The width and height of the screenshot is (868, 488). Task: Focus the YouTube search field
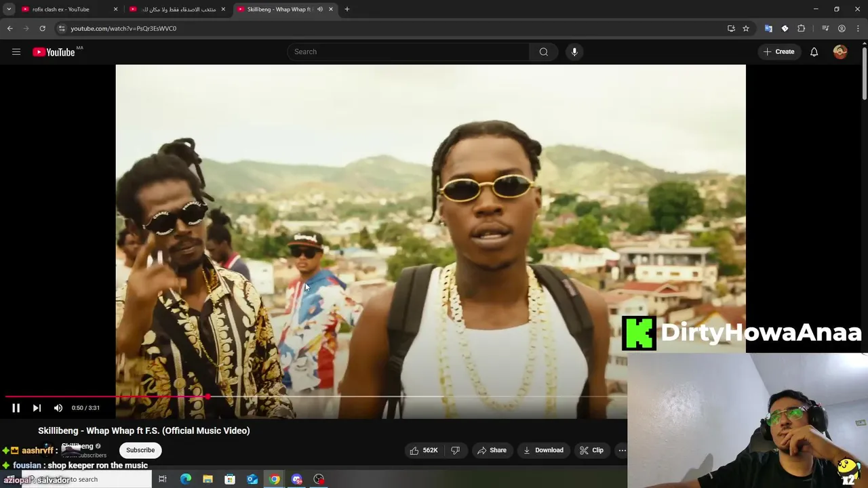[x=409, y=52]
